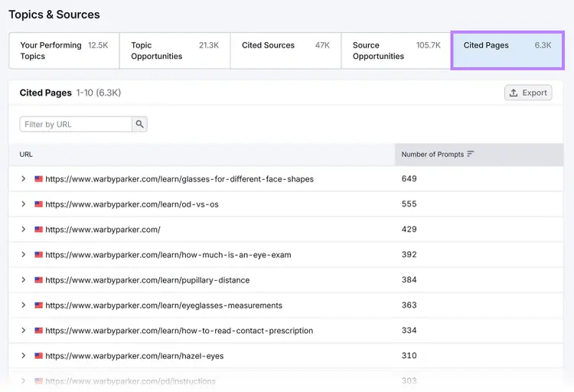
Task: Click the US flag beside how-much-is-an-eye-exam
Action: (38, 255)
